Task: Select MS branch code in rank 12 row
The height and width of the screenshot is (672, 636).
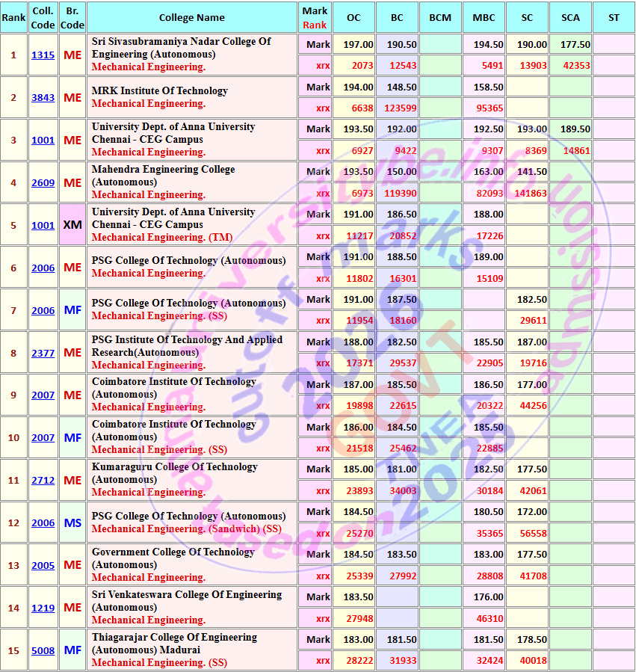Action: (x=72, y=523)
